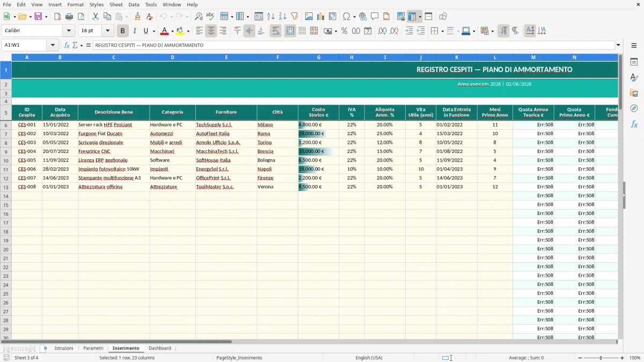Switch to the Parametri sheet tab
Image resolution: width=644 pixels, height=362 pixels.
coord(93,348)
